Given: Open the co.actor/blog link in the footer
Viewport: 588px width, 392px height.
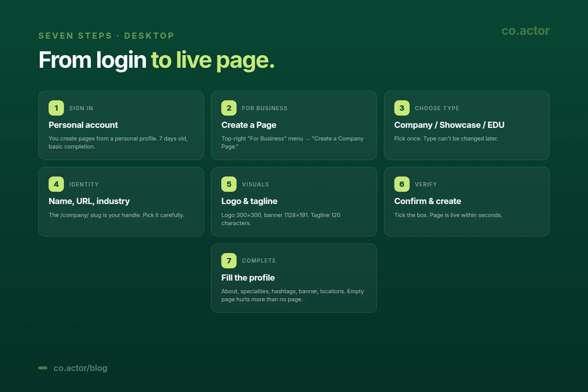Looking at the screenshot, I should pos(80,368).
